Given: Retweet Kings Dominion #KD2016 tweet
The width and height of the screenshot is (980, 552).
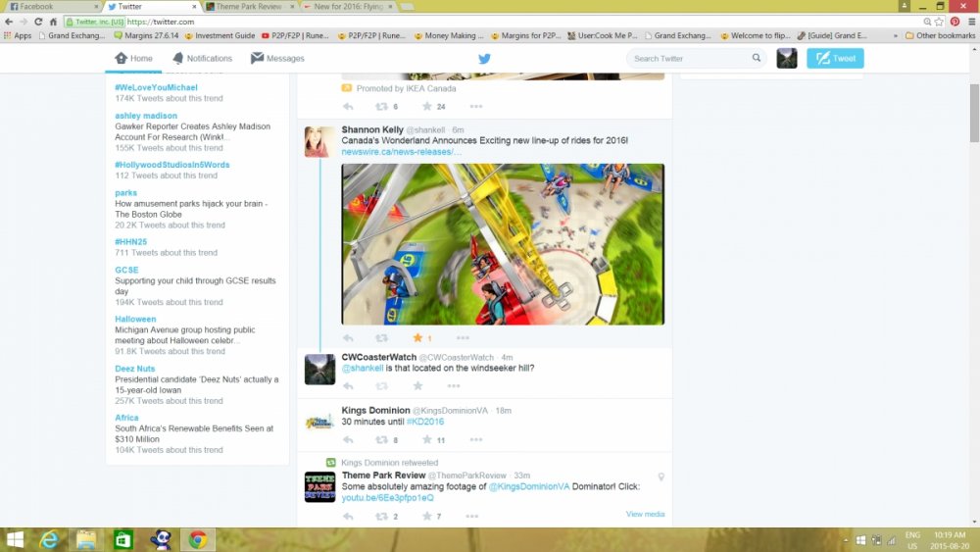Looking at the screenshot, I should tap(381, 439).
